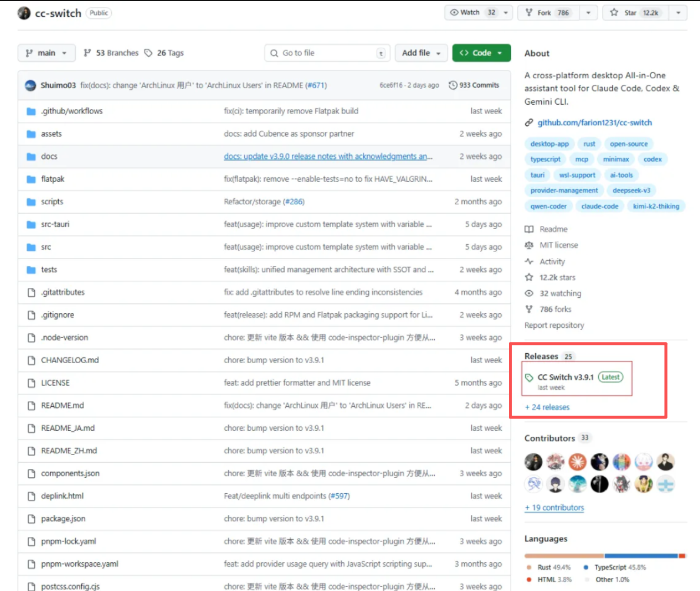This screenshot has height=591, width=700.
Task: Open pull request #597 link
Action: (x=339, y=496)
